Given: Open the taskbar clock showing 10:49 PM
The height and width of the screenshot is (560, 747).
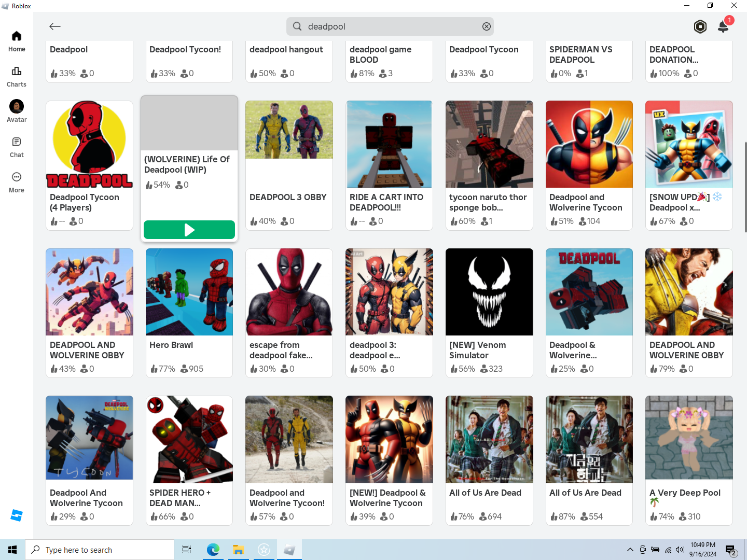Looking at the screenshot, I should (x=703, y=550).
